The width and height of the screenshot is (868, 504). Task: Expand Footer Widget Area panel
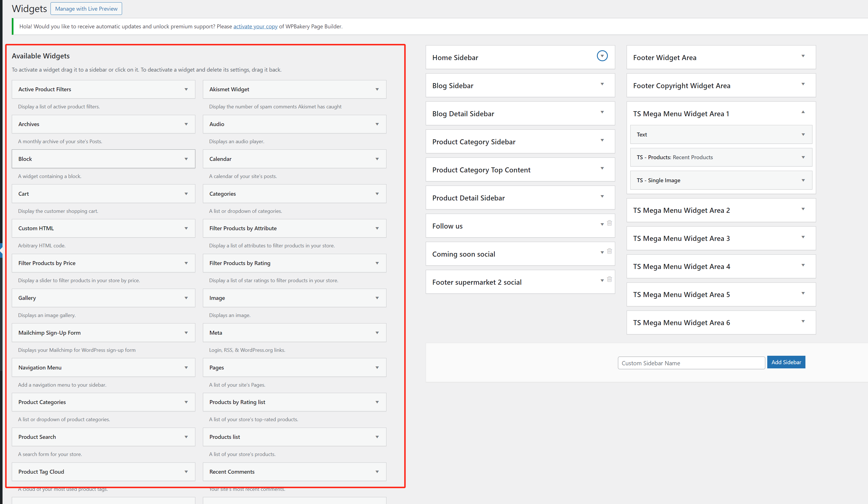pyautogui.click(x=803, y=56)
